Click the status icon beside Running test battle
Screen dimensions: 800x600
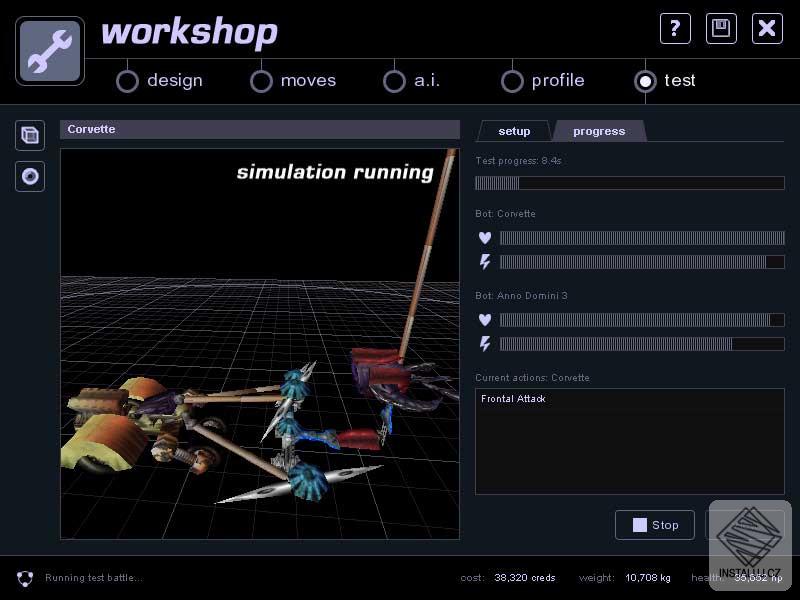tap(24, 578)
